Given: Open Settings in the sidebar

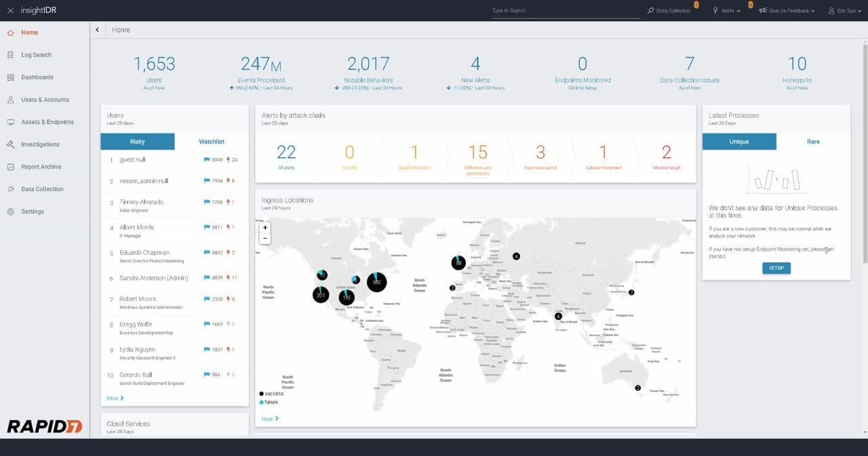Looking at the screenshot, I should coord(33,211).
